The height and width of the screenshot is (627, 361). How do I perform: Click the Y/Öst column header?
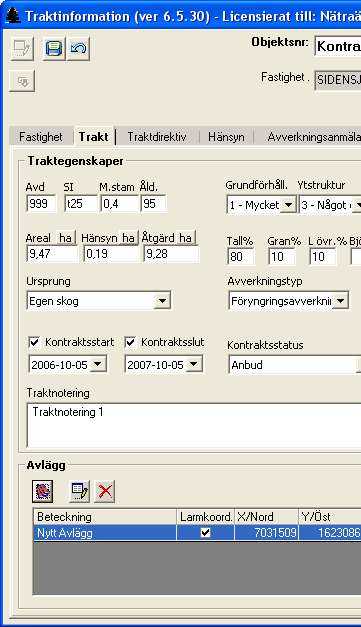tap(330, 517)
